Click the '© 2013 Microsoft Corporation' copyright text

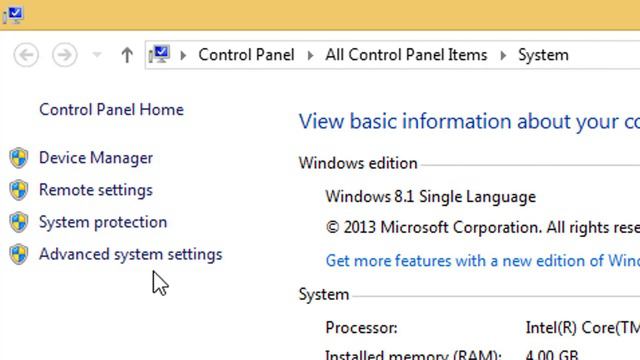(483, 227)
